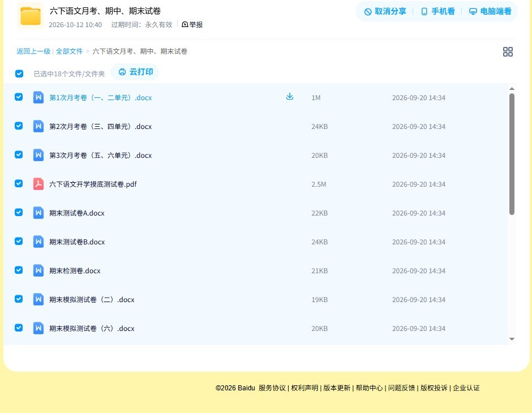This screenshot has width=532, height=413.
Task: Open file 期末模拟测试卷（六）.docx
Action: (92, 328)
